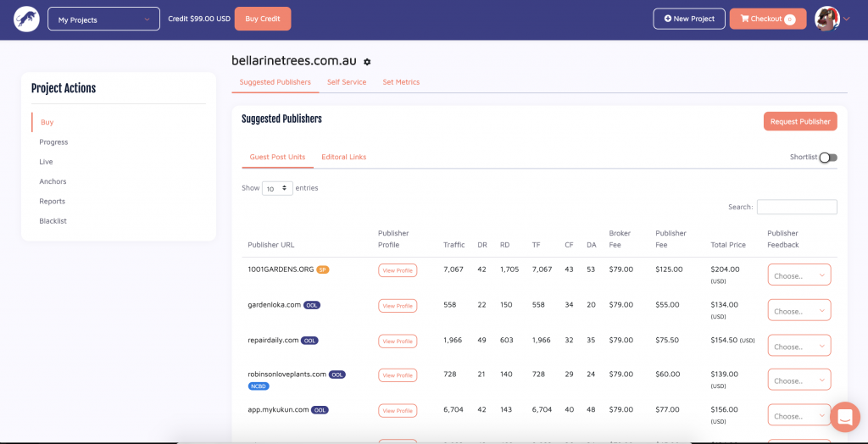868x444 pixels.
Task: Toggle the Shortlist switch
Action: pos(827,158)
